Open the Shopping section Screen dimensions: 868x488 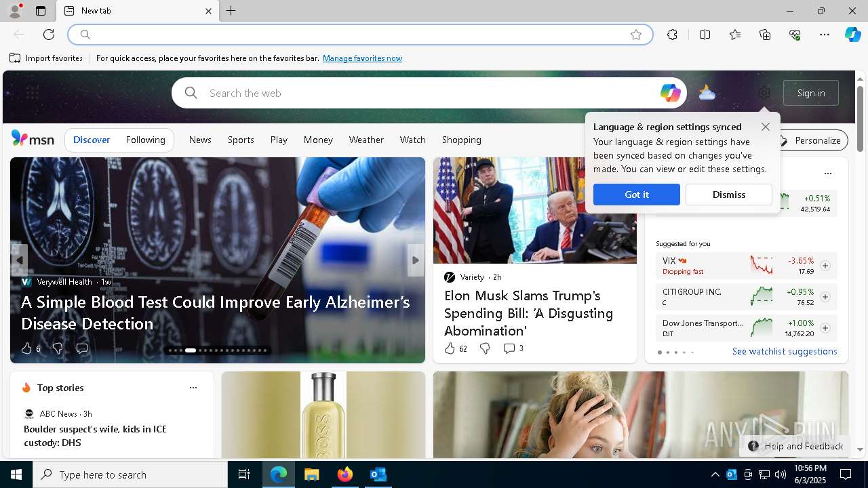461,140
